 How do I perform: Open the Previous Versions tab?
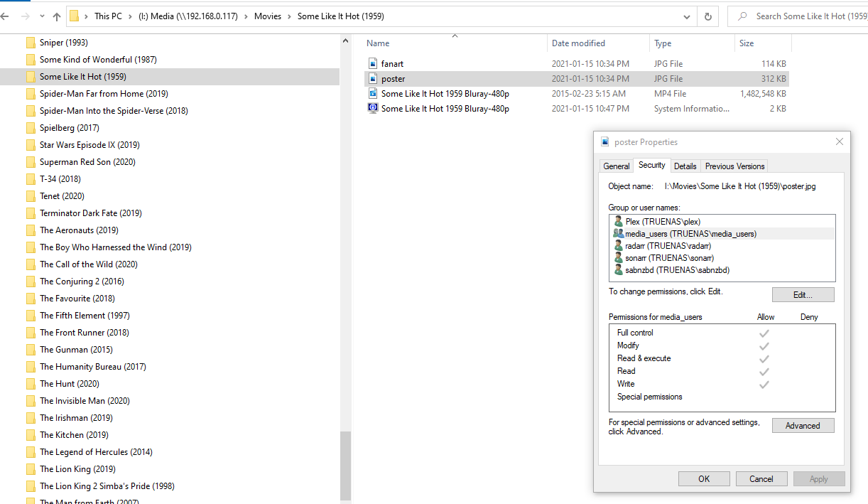(734, 166)
